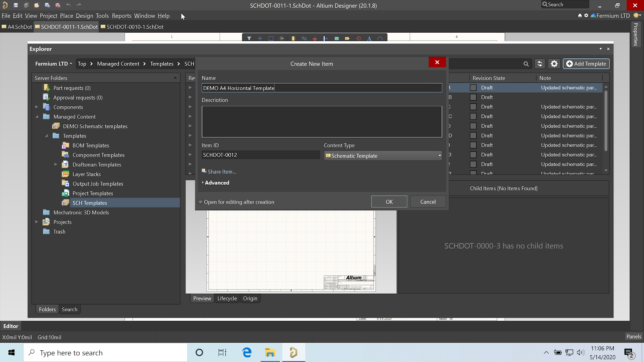Click the Place Part component icon

[293, 39]
